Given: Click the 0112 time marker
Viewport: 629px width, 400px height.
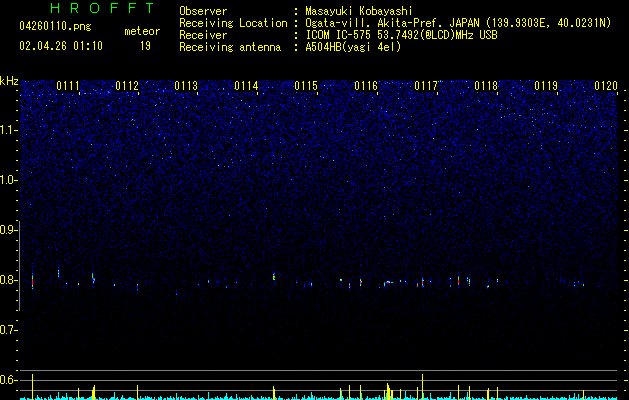Looking at the screenshot, I should pyautogui.click(x=127, y=86).
